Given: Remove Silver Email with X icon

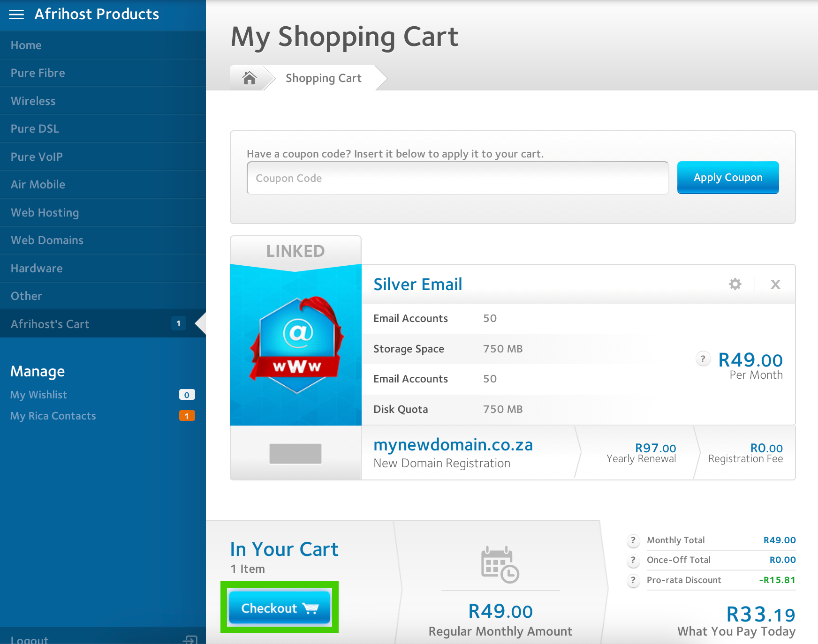Looking at the screenshot, I should pos(775,284).
